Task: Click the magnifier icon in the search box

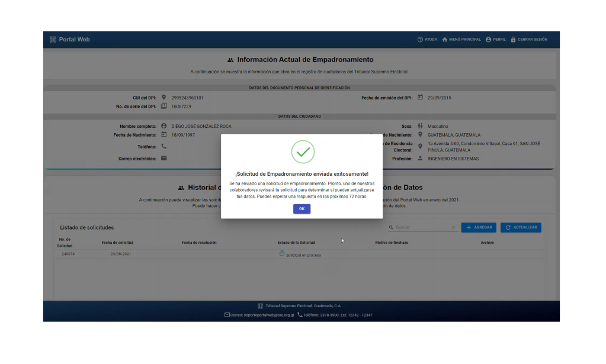Action: pos(391,227)
